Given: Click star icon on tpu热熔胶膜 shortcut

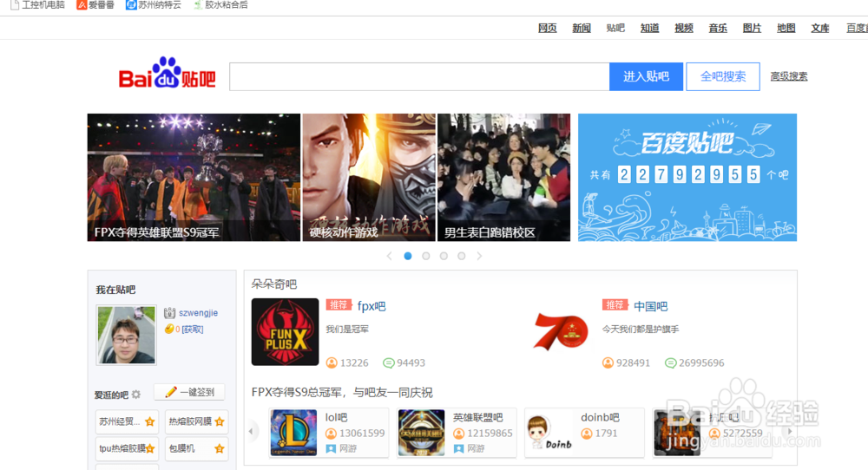Looking at the screenshot, I should (x=150, y=448).
